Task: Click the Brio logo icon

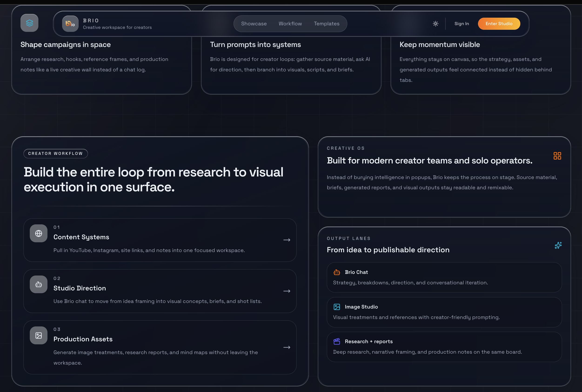Action: click(70, 24)
